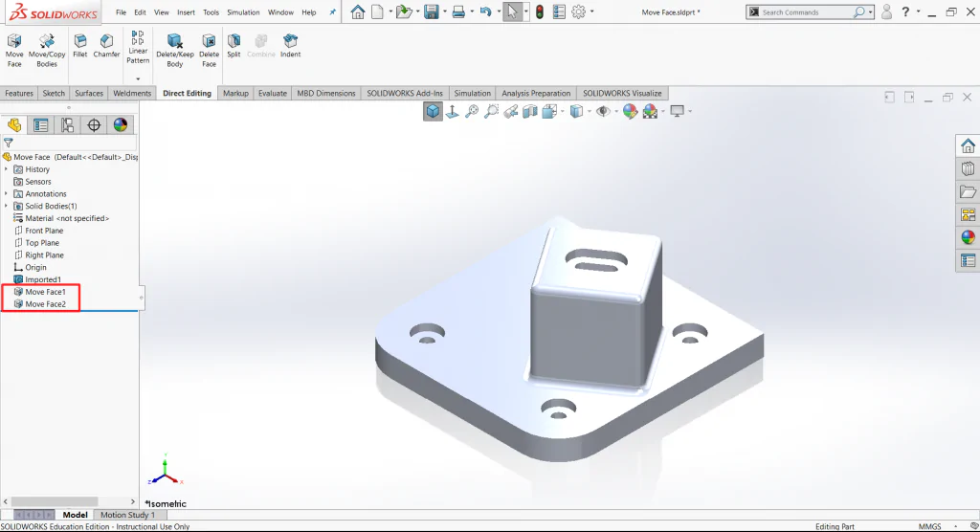Switch to the ConfigurationManager tab
This screenshot has width=980, height=532.
click(x=67, y=125)
